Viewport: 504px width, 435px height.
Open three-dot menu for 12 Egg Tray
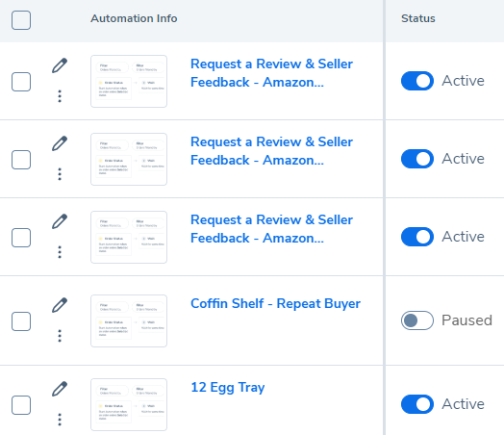(x=60, y=420)
